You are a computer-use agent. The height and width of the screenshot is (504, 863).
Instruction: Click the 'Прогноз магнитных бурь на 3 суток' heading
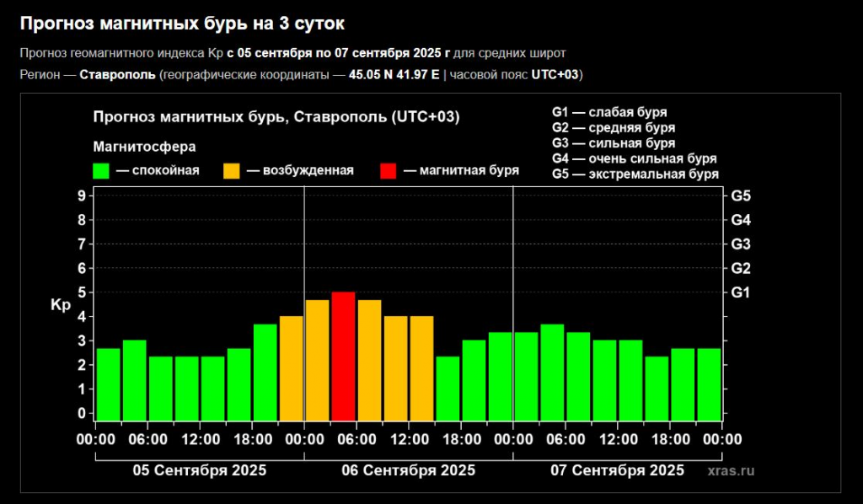pyautogui.click(x=182, y=24)
